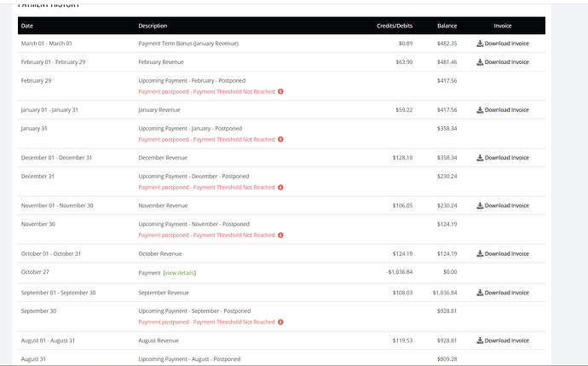This screenshot has height=366, width=588.
Task: Click info icon on February postponed payment
Action: 281,91
